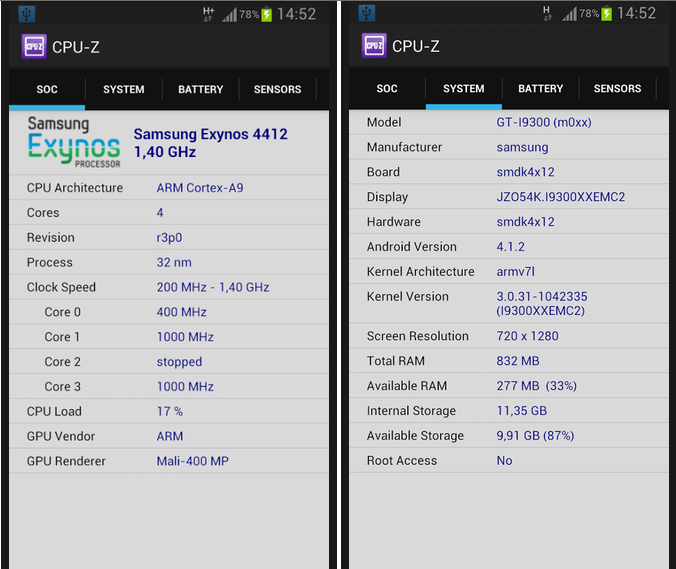Image resolution: width=676 pixels, height=569 pixels.
Task: Select the Hardware row's 'smdk4x12' value
Action: click(526, 222)
